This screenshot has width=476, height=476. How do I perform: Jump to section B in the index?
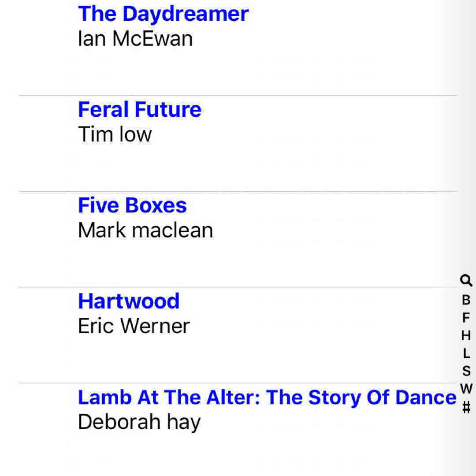[x=466, y=300]
